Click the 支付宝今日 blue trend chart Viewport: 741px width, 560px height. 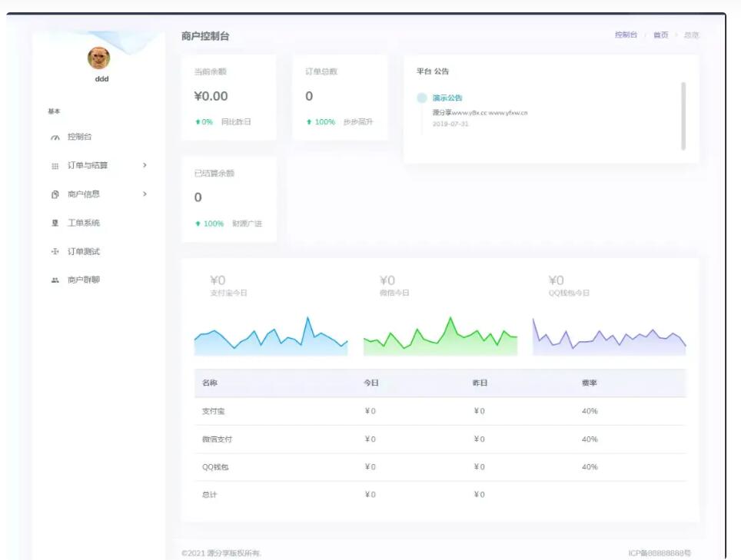(271, 338)
